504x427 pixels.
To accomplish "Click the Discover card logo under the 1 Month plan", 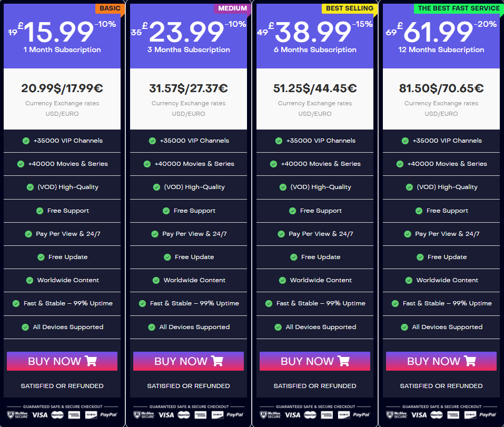I will [x=90, y=415].
